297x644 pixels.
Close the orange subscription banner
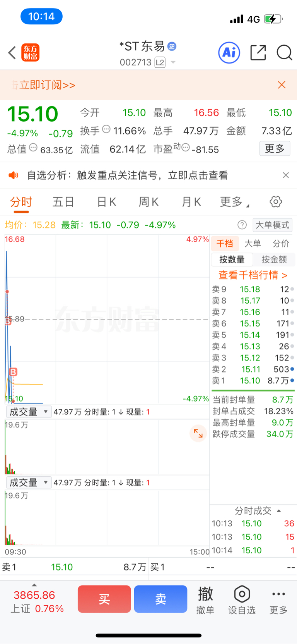pyautogui.click(x=282, y=85)
